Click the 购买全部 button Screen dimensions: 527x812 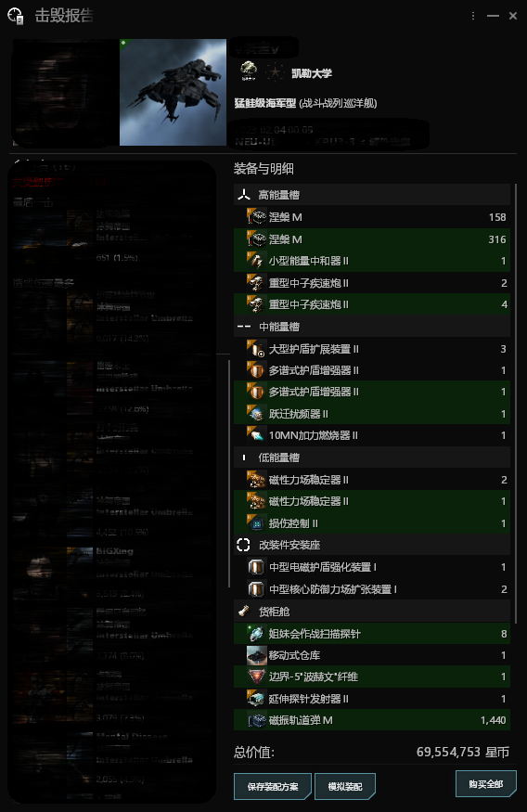[486, 784]
